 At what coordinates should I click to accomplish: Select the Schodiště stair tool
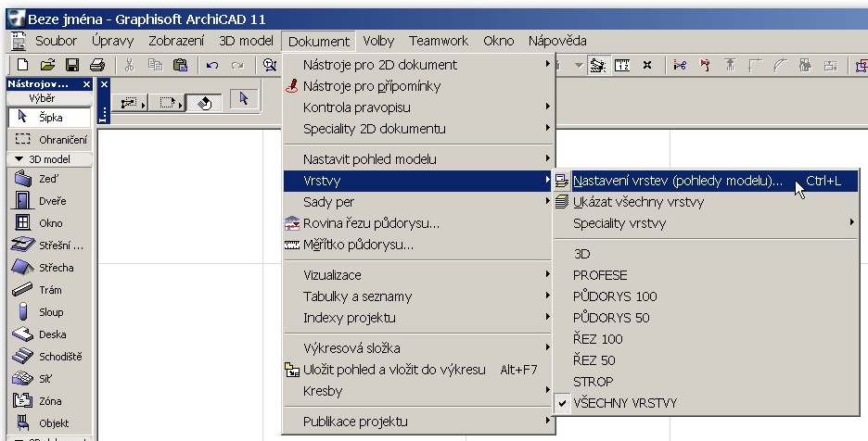click(49, 357)
